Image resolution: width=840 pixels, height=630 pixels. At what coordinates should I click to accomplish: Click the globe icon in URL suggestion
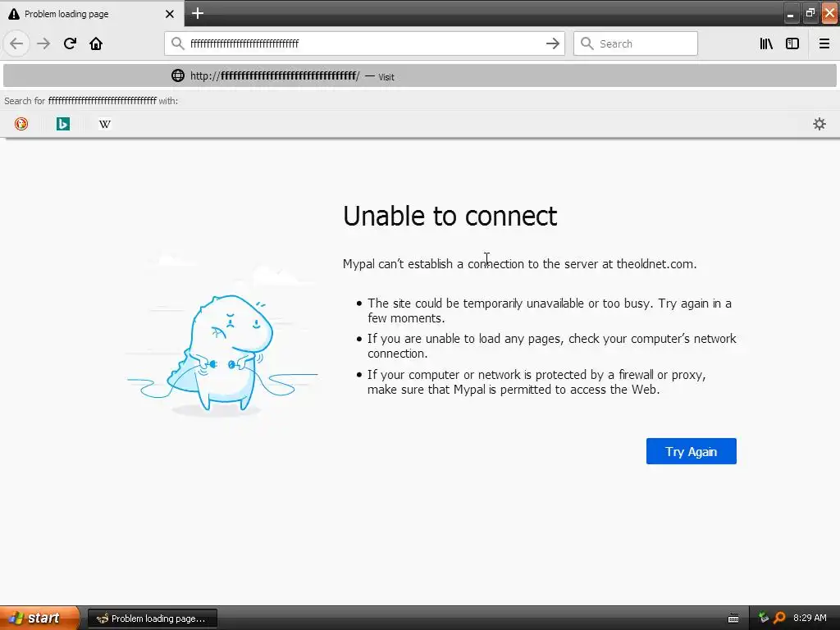pos(178,75)
